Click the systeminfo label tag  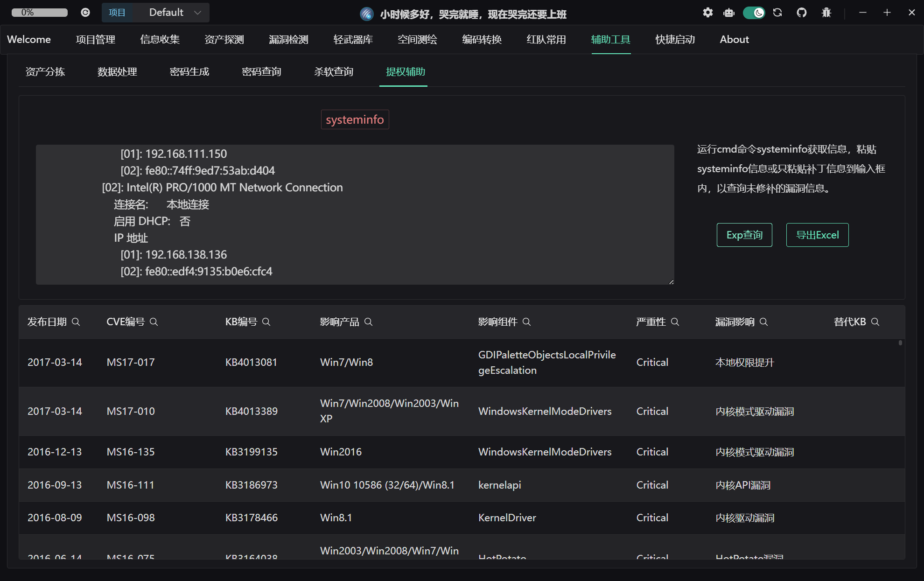click(x=355, y=119)
